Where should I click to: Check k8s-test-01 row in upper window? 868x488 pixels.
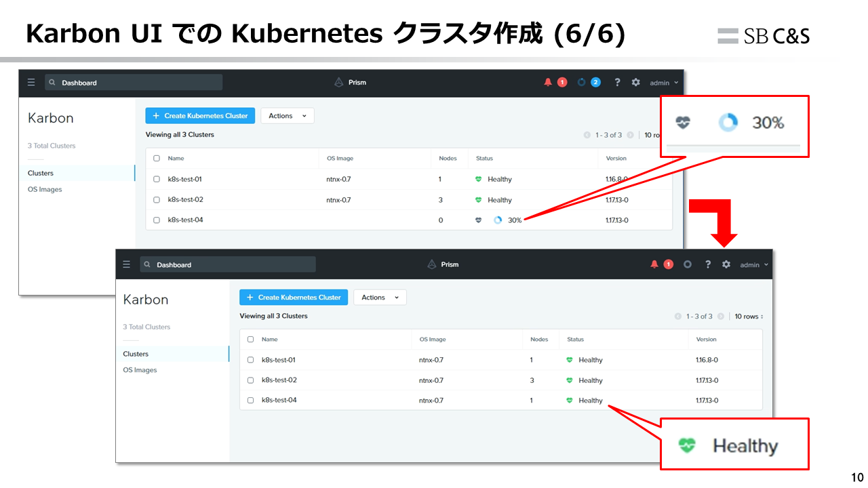[x=157, y=180]
